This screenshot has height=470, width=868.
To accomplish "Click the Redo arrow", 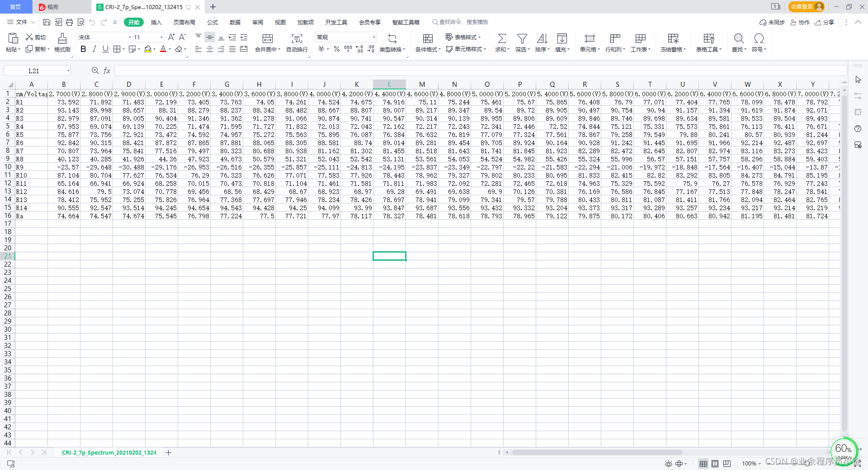I will point(104,22).
